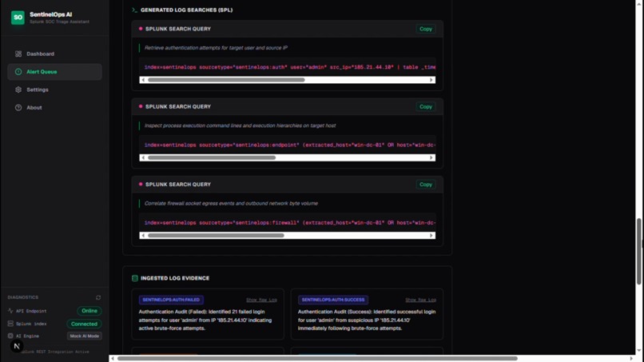
Task: Click 'Correlate firewall socket egress events' description
Action: [231, 204]
